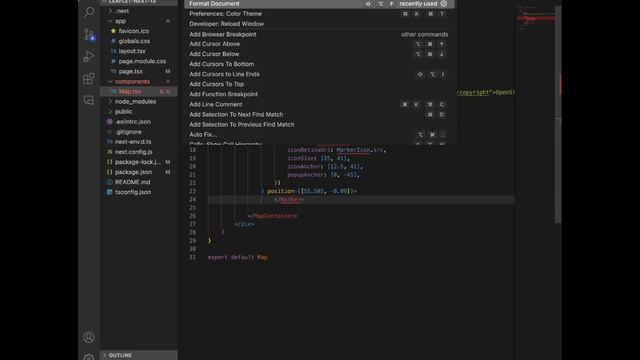Image resolution: width=640 pixels, height=360 pixels.
Task: Select Add Line Comment command
Action: pos(319,104)
